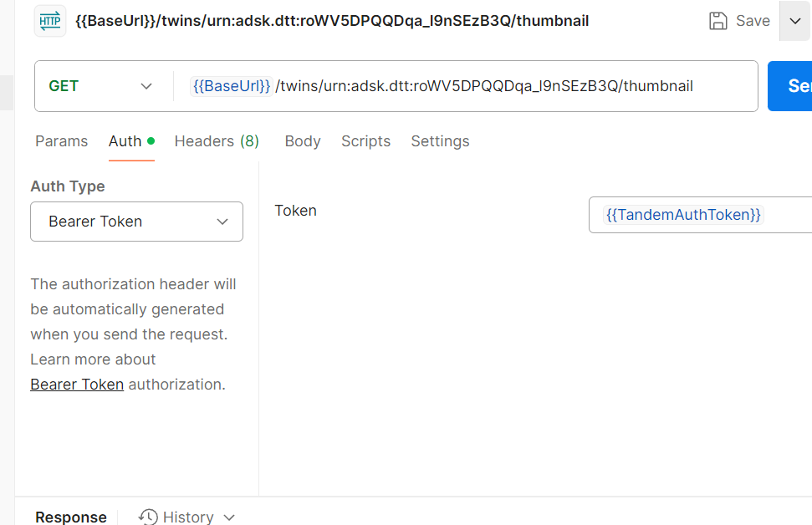
Task: Click the BaseUrl variable in URL bar
Action: [232, 86]
